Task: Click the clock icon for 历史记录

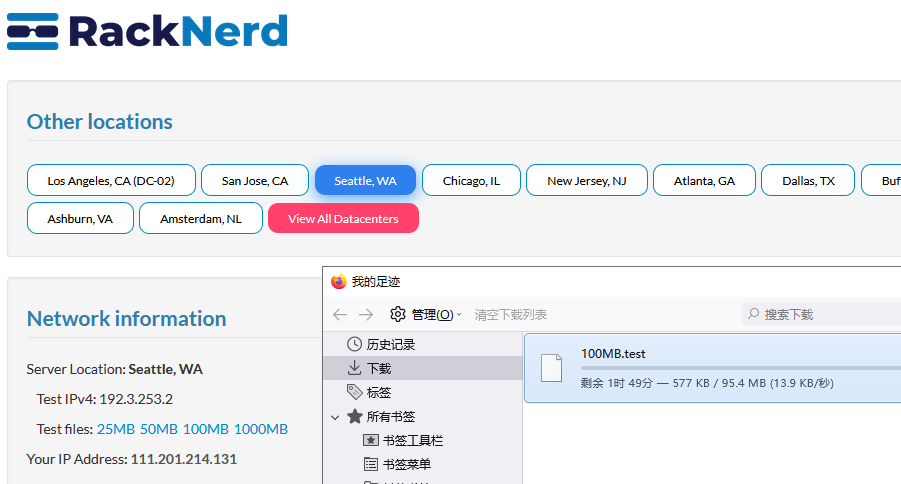Action: tap(355, 344)
